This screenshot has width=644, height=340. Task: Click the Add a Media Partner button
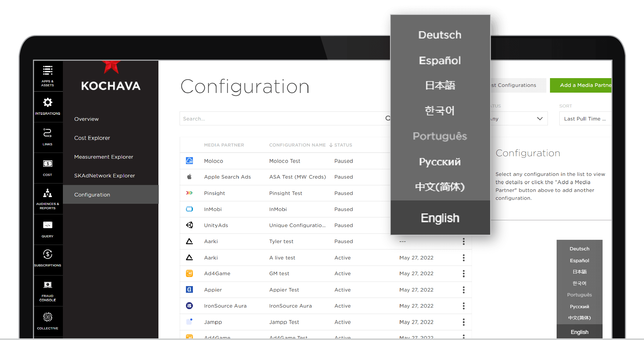(x=581, y=85)
